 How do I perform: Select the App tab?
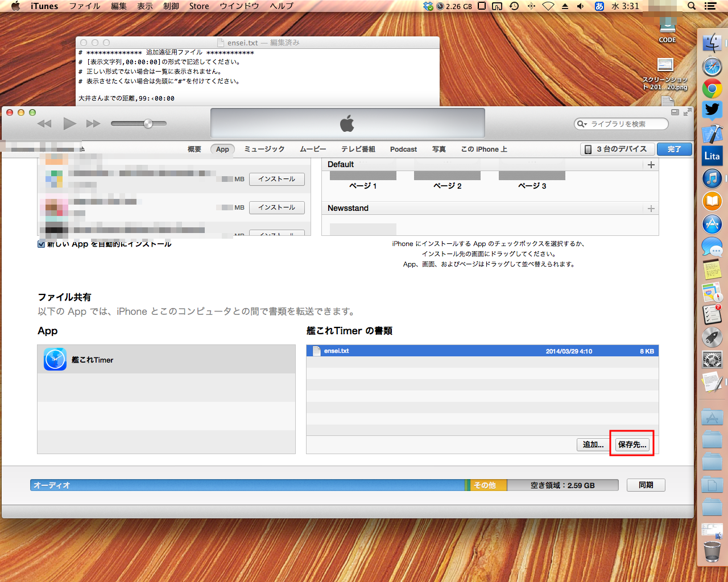222,149
